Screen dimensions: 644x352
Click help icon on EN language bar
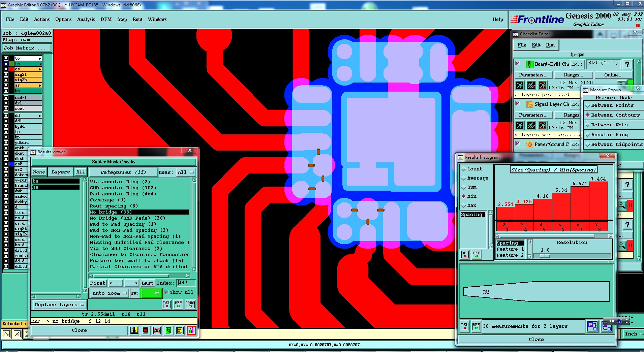tap(619, 321)
